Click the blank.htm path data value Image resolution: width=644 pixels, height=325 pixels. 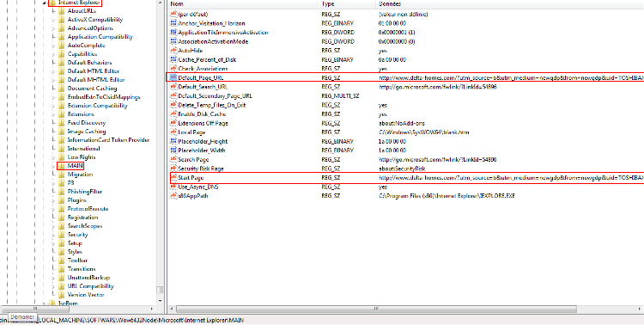[x=423, y=132]
